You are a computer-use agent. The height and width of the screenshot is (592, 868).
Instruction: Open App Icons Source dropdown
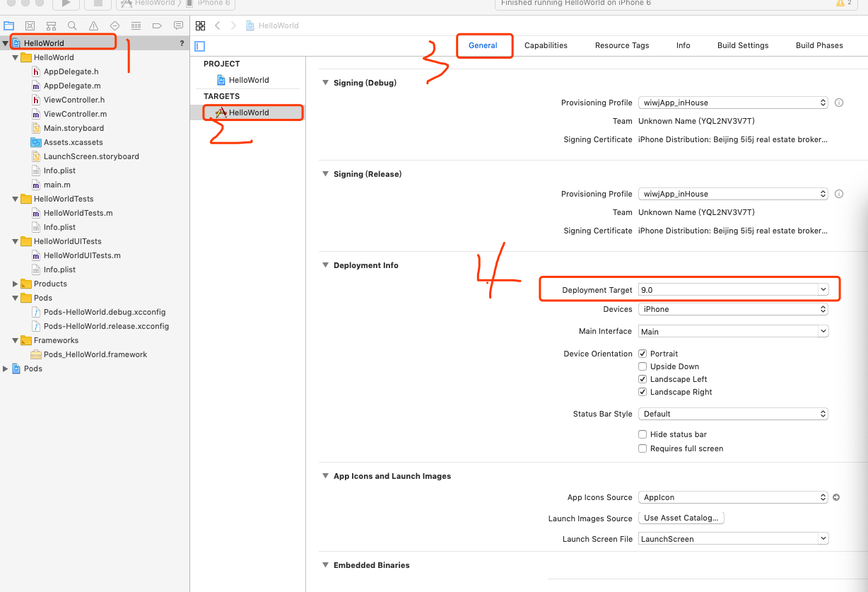[x=733, y=497]
